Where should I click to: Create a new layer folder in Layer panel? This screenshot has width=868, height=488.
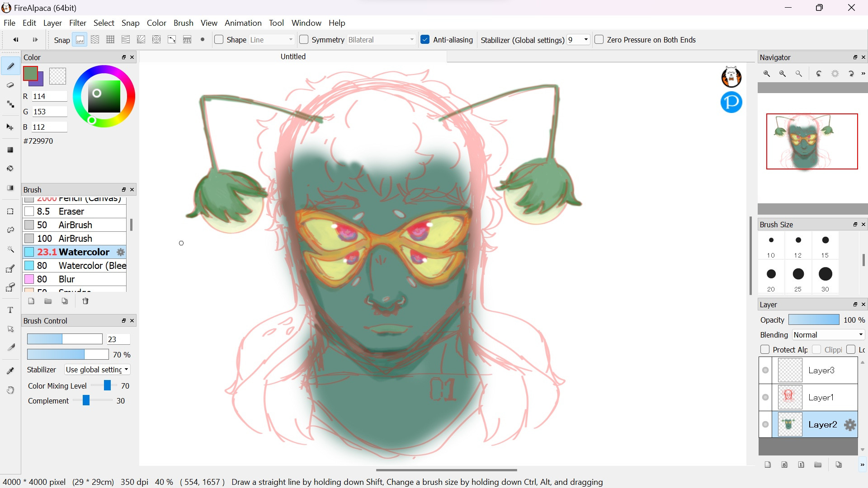tap(818, 465)
